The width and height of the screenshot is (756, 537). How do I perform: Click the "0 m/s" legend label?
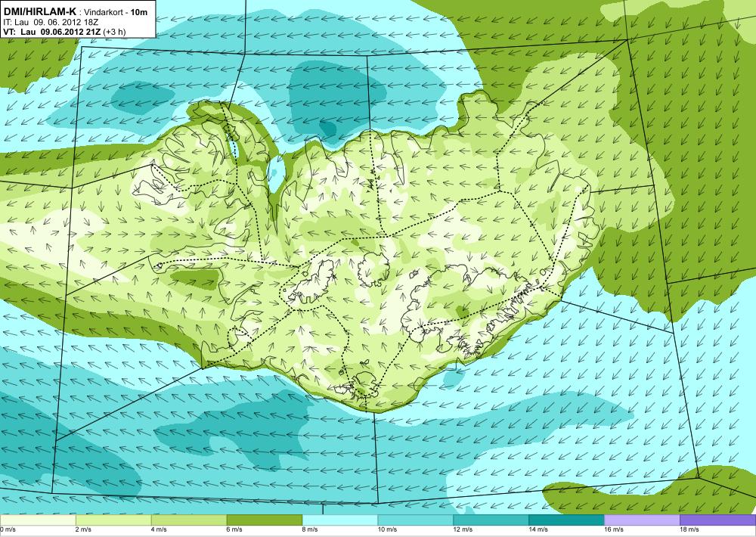pyautogui.click(x=8, y=529)
